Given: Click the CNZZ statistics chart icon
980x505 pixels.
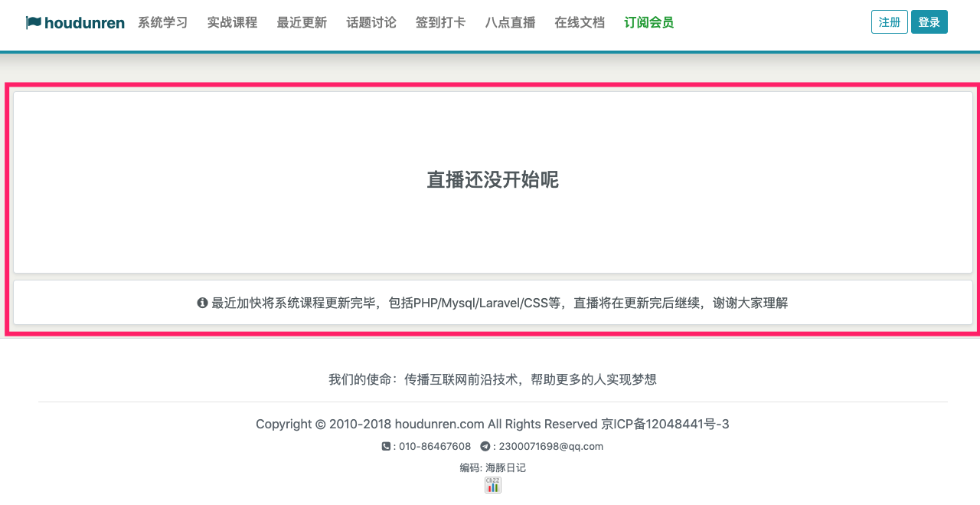Looking at the screenshot, I should click(x=493, y=485).
